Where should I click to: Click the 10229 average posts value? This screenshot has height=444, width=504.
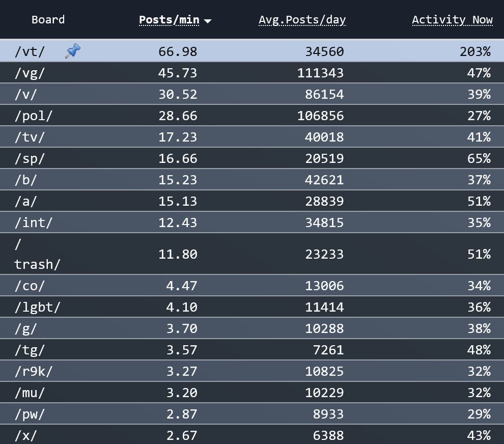coord(324,393)
